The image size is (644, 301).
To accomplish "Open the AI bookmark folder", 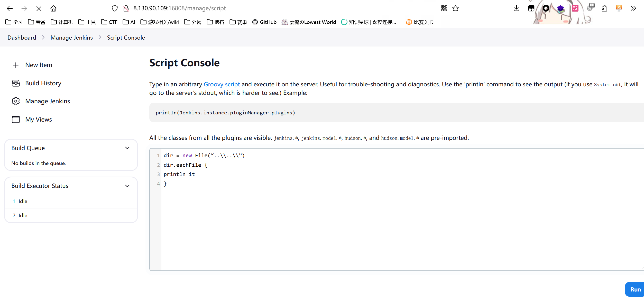I will [x=129, y=22].
